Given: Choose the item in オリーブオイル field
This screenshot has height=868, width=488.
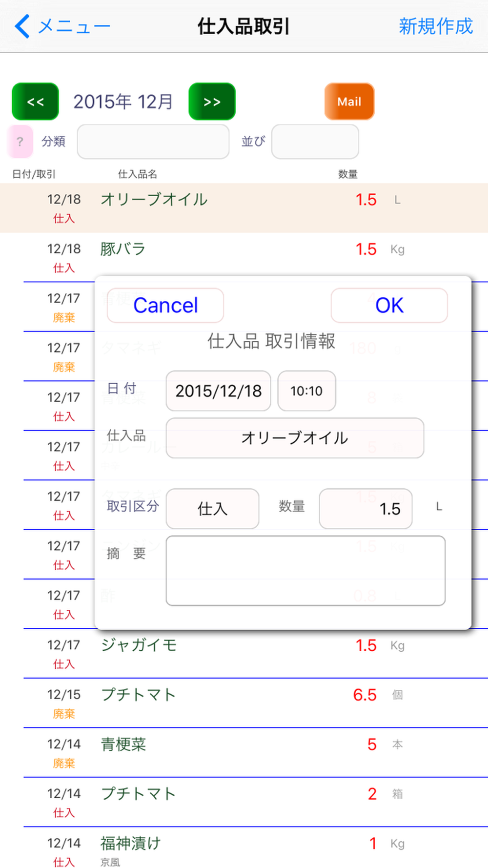Looking at the screenshot, I should click(x=294, y=438).
